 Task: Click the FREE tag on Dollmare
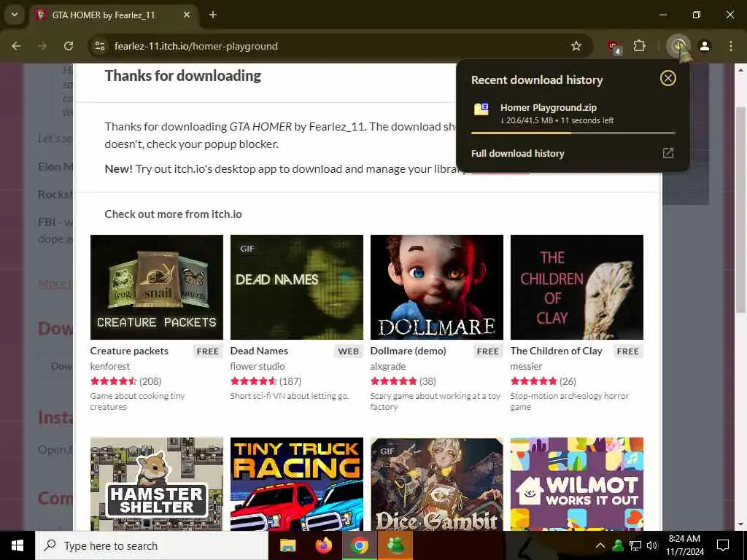coord(488,351)
